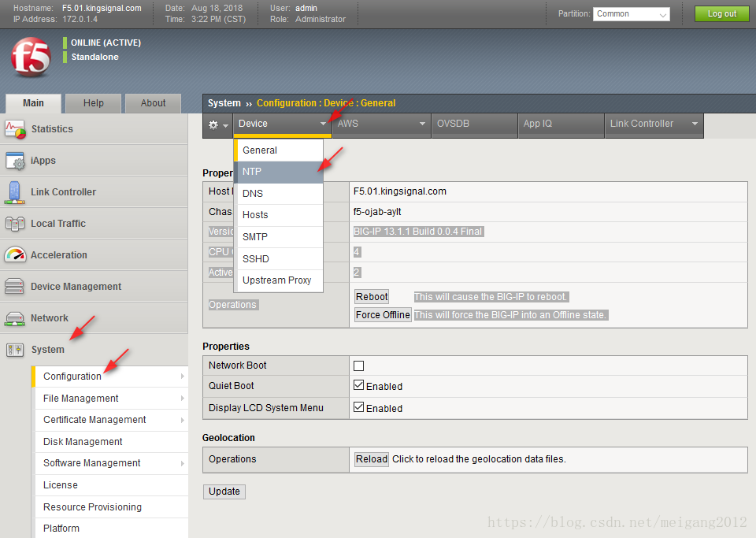Expand File Management submenu arrow
This screenshot has height=538, width=756.
[183, 399]
